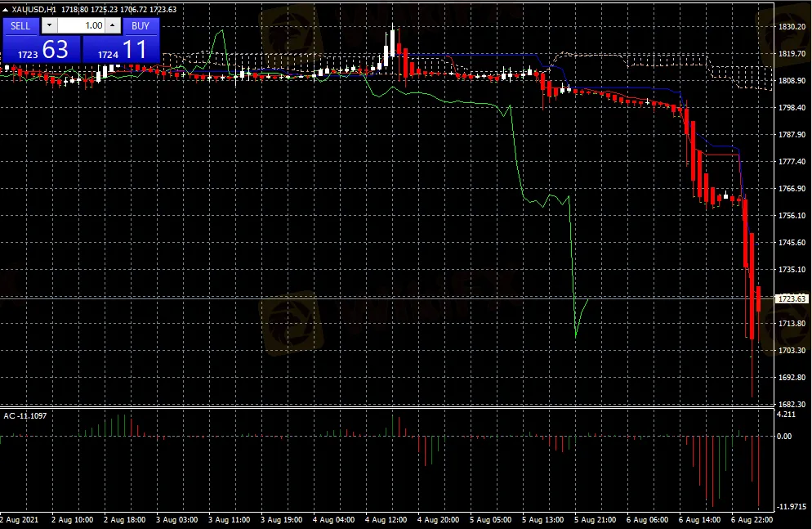Click the SELL button

point(20,25)
